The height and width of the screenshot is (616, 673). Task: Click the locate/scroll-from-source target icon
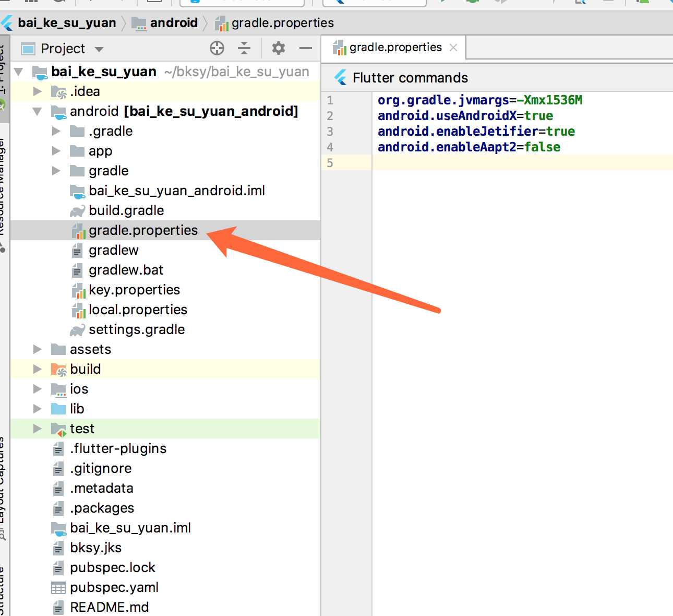click(217, 49)
